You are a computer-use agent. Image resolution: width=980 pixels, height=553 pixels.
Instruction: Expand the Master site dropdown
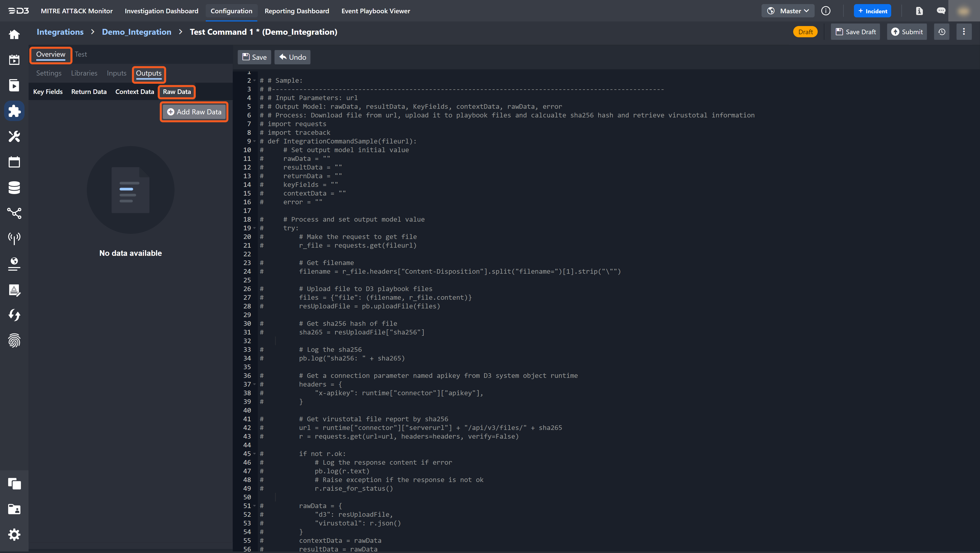point(788,11)
